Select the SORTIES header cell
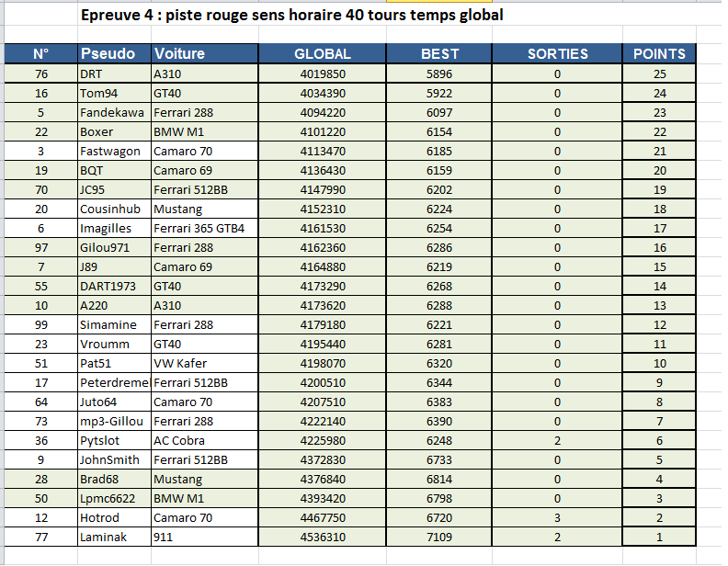This screenshot has height=566, width=728. (557, 54)
